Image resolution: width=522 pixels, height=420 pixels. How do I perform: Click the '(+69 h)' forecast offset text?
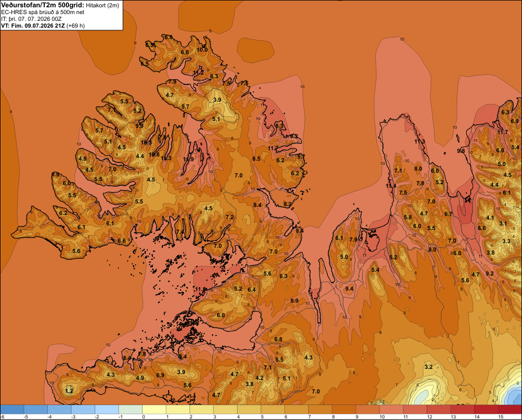click(76, 26)
